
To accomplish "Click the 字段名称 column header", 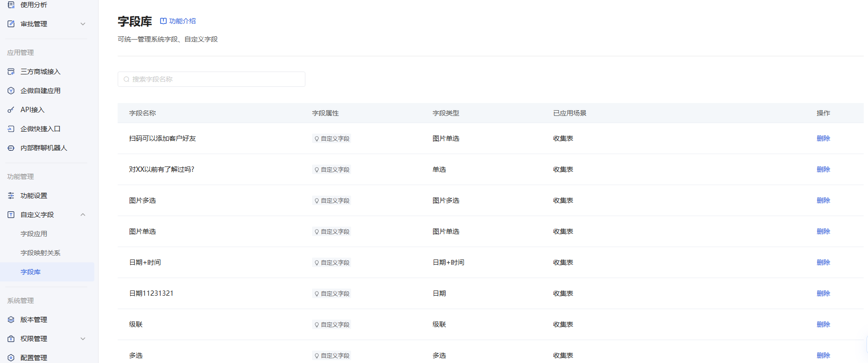I will [x=142, y=113].
